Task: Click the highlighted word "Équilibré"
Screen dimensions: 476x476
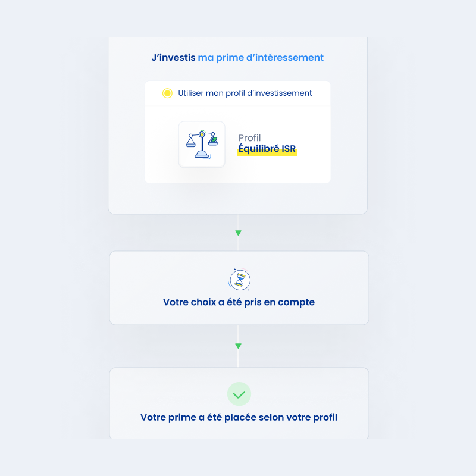Action: click(x=259, y=149)
